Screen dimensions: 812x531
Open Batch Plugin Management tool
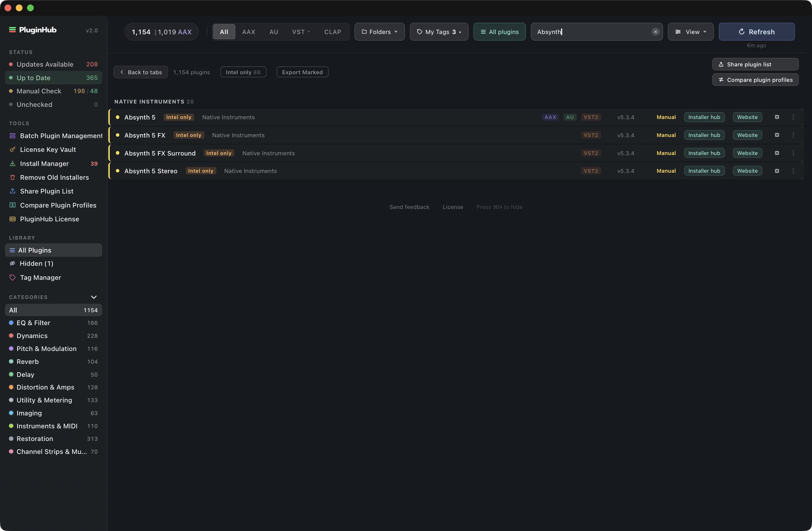click(x=54, y=136)
